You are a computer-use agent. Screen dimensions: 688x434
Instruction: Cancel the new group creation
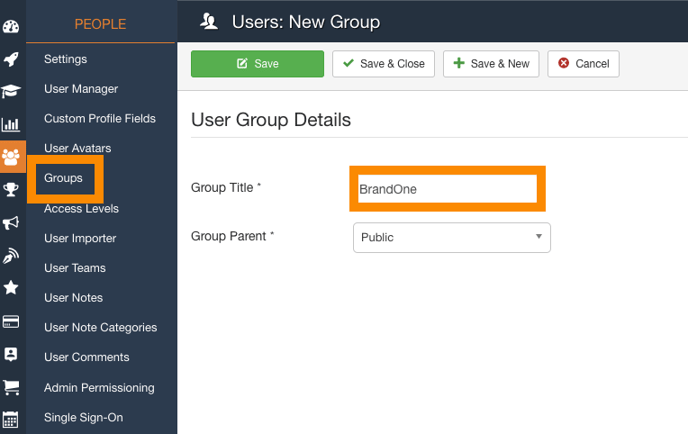[x=584, y=64]
